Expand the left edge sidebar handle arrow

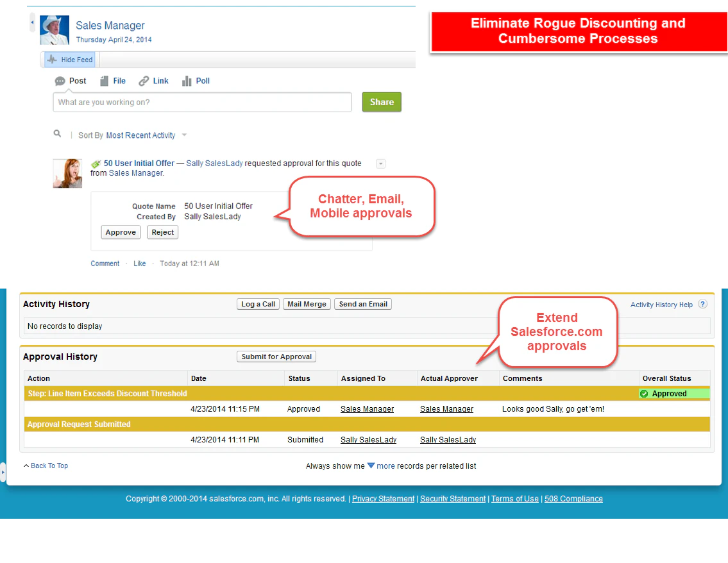coord(3,473)
